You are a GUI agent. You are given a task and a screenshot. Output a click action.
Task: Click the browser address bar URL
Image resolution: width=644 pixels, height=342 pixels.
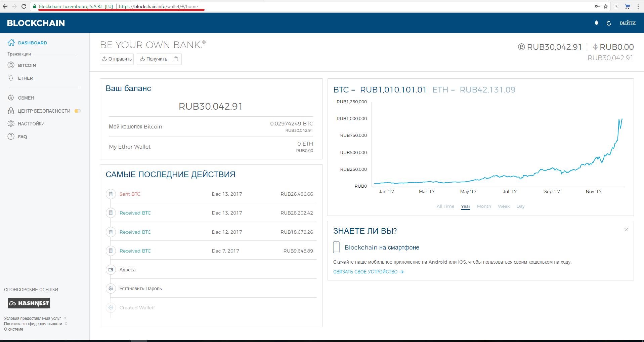158,6
